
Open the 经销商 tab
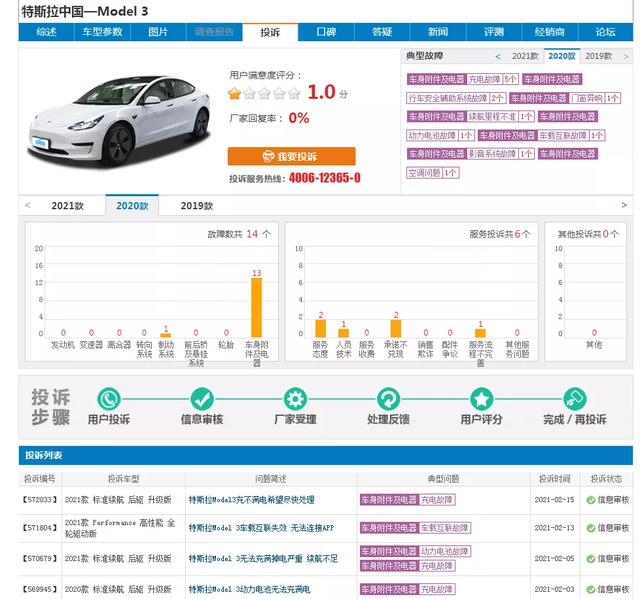click(550, 32)
